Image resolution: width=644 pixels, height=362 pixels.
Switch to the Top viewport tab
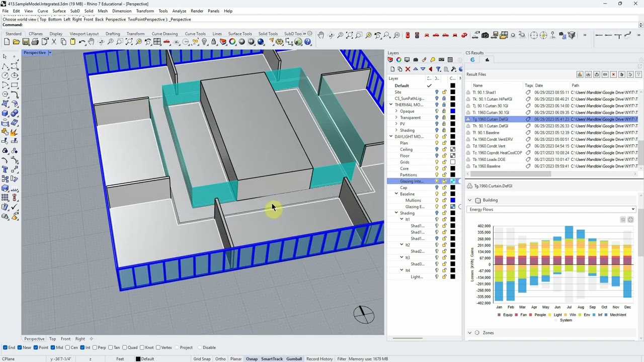pyautogui.click(x=52, y=339)
